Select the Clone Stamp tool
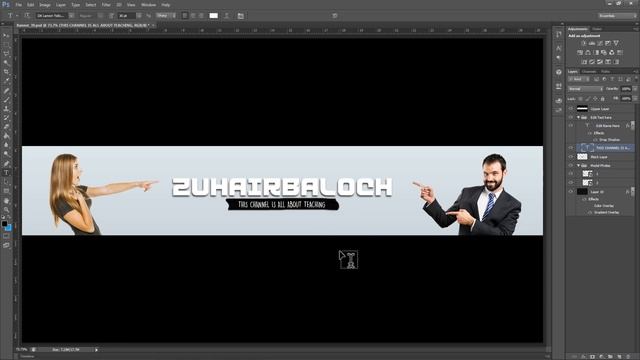Screen dimensions: 640x360 [x=6, y=109]
